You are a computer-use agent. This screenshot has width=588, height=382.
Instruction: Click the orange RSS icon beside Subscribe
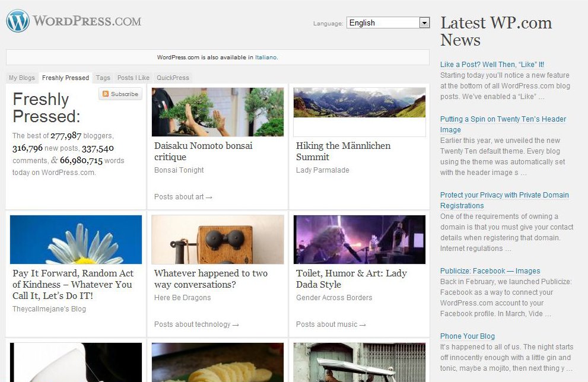(106, 94)
